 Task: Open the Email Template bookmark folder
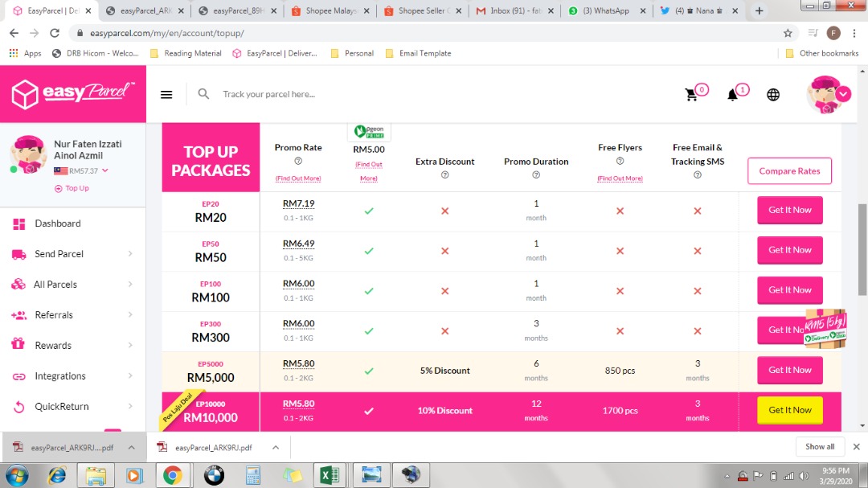point(418,53)
